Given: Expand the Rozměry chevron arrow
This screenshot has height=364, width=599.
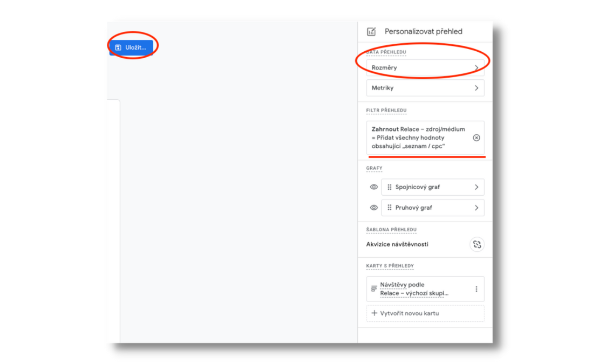Looking at the screenshot, I should point(477,67).
